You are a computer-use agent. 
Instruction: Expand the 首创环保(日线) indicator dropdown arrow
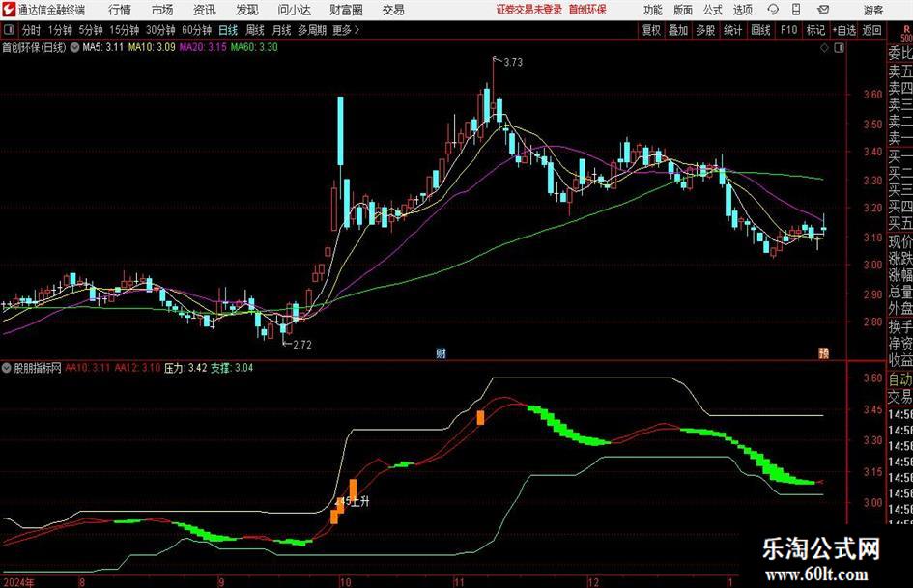tap(74, 47)
